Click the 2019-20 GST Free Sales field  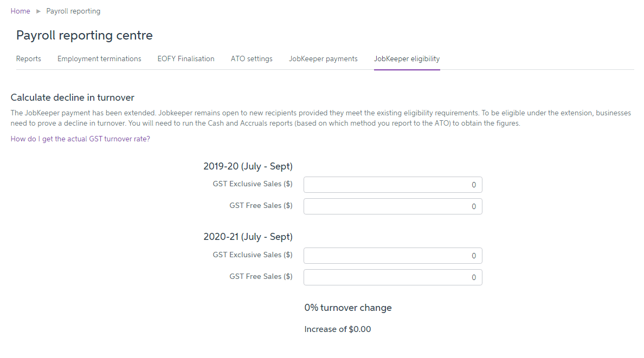click(392, 206)
